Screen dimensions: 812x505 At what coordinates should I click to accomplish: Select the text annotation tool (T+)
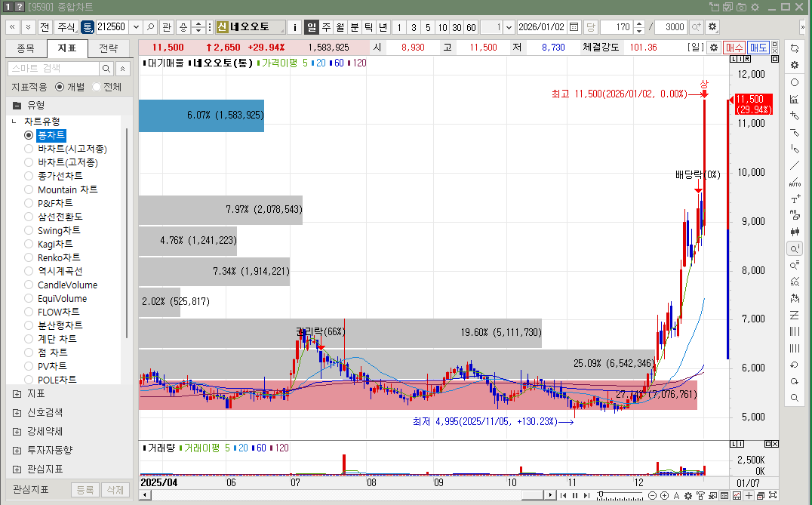(795, 199)
